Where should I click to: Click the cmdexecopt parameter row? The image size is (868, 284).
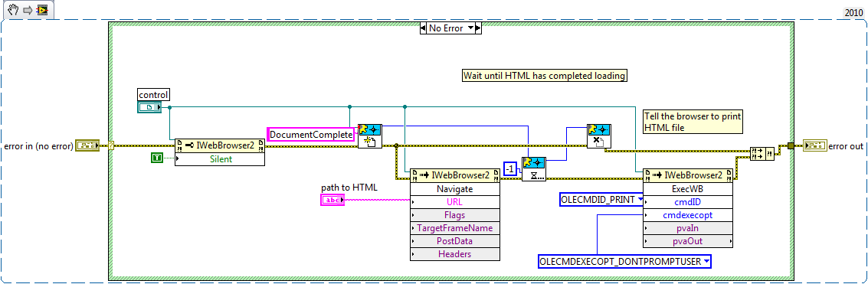[688, 215]
